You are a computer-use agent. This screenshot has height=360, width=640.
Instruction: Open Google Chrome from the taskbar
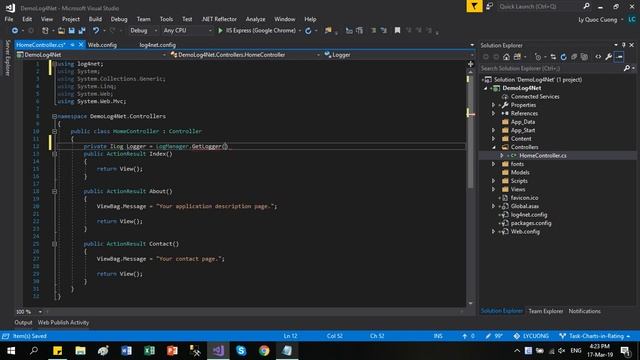(x=264, y=351)
